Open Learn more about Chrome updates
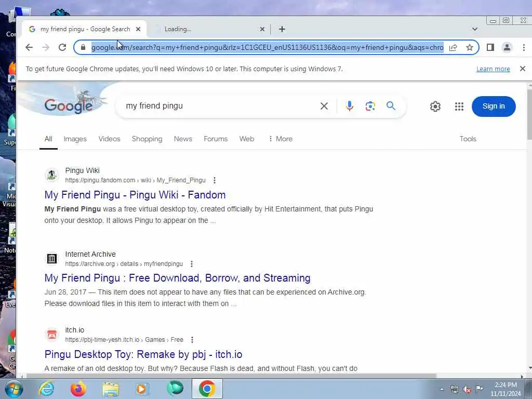Image resolution: width=532 pixels, height=399 pixels. (x=493, y=69)
